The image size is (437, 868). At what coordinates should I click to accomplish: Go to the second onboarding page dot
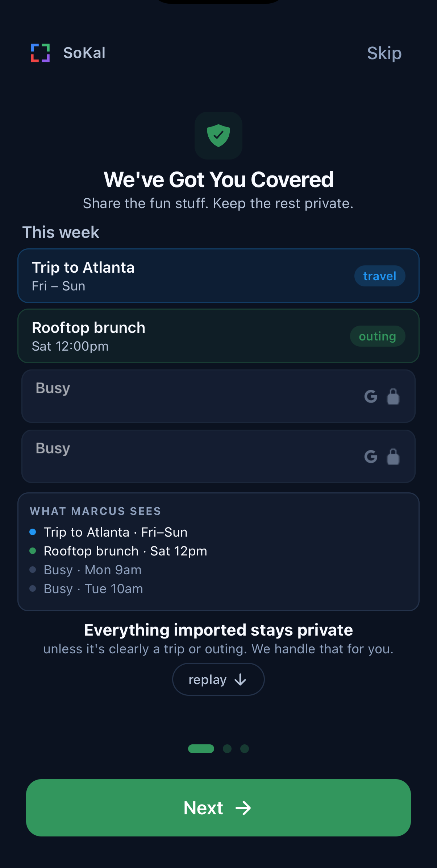(227, 749)
